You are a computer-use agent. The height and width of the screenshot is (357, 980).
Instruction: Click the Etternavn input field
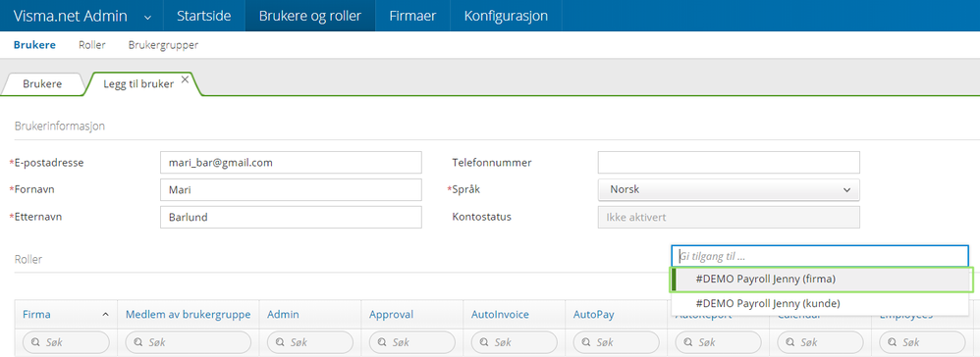click(291, 217)
